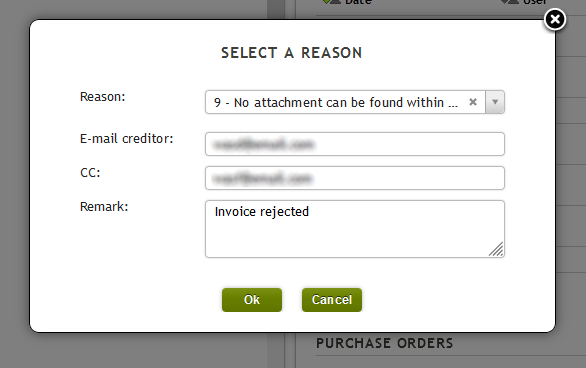Select the Purchase Orders section heading
The width and height of the screenshot is (586, 368).
[385, 343]
